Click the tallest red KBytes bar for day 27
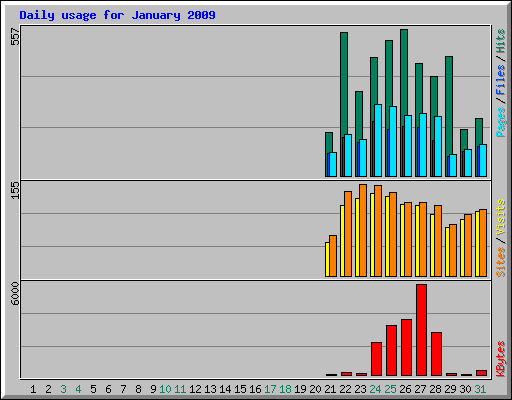Image resolution: width=512 pixels, height=400 pixels. pos(421,330)
